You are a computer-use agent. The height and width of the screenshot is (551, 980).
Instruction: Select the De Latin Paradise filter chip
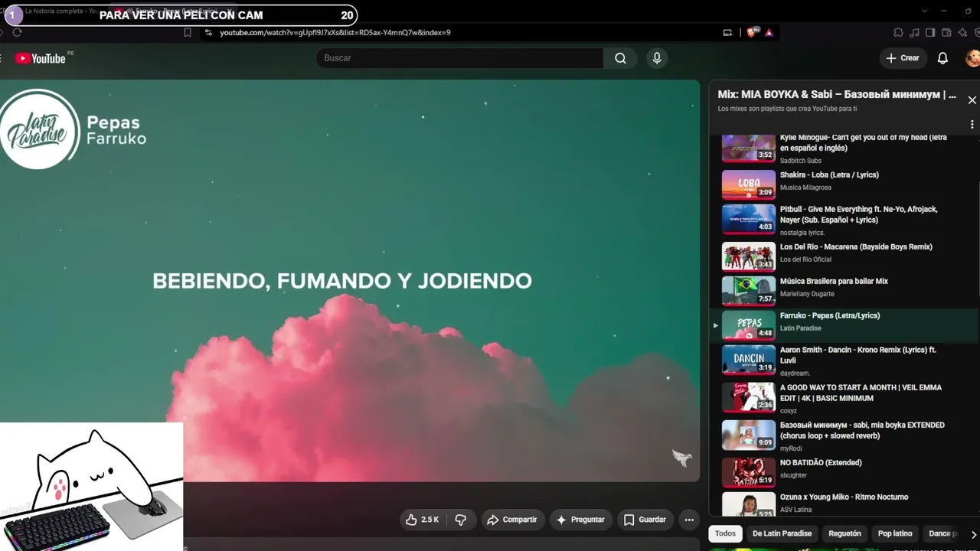(782, 533)
